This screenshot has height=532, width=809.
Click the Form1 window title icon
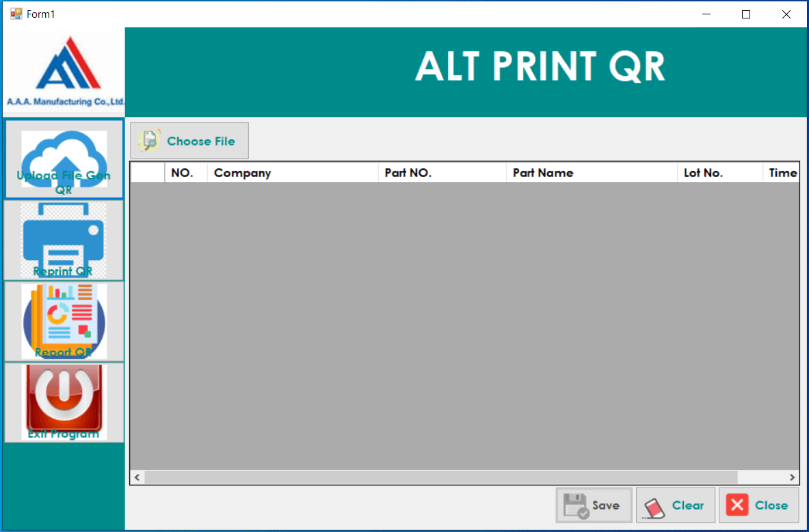(16, 14)
